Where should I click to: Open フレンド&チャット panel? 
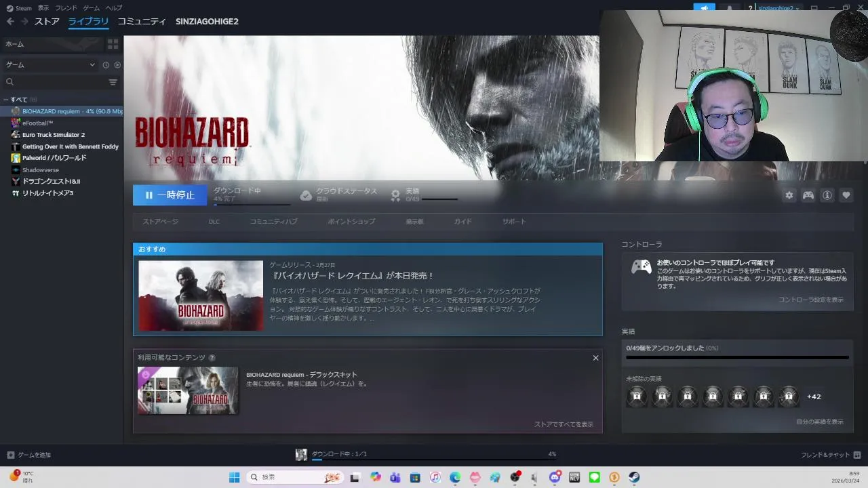[831, 455]
